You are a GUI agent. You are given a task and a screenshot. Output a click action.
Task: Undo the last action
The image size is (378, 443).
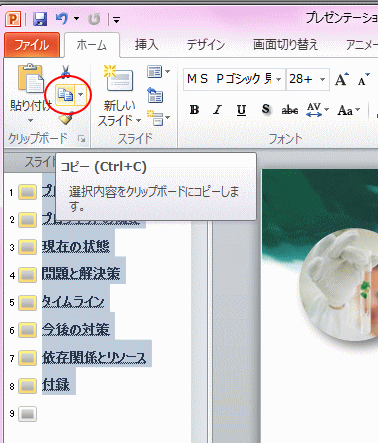click(x=62, y=19)
